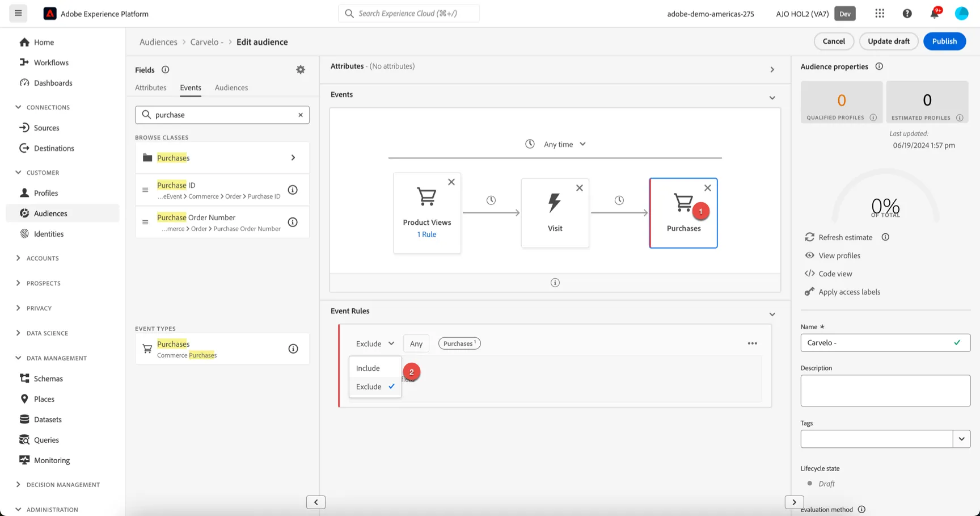
Task: Click the Cancel button
Action: point(834,41)
